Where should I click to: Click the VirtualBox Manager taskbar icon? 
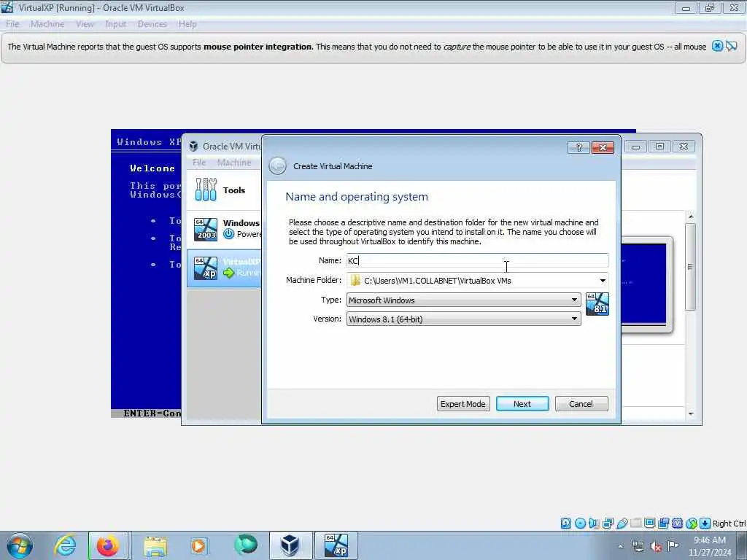click(290, 545)
